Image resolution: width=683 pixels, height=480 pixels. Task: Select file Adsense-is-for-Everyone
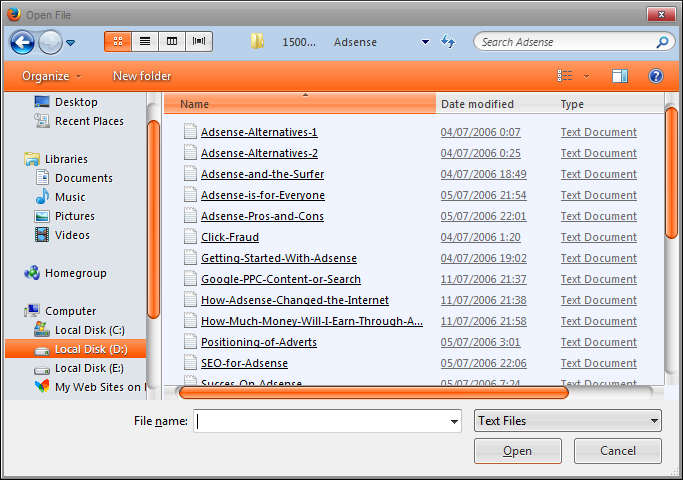(x=263, y=195)
